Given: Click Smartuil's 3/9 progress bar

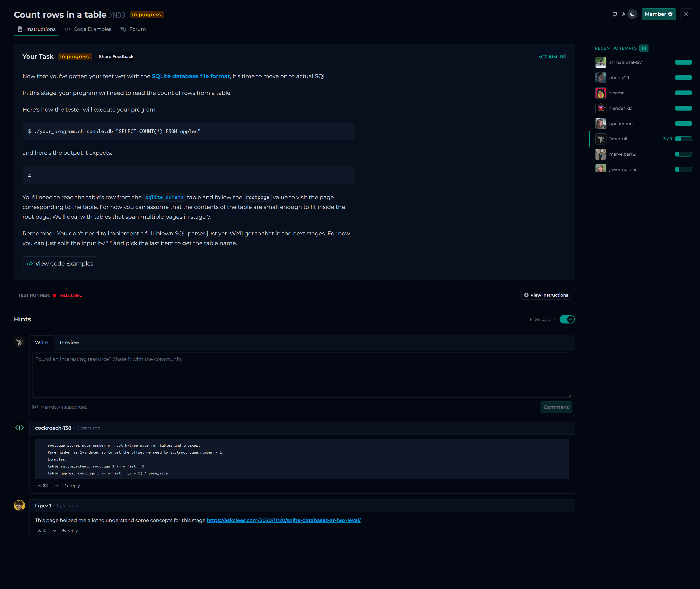Looking at the screenshot, I should click(x=683, y=139).
